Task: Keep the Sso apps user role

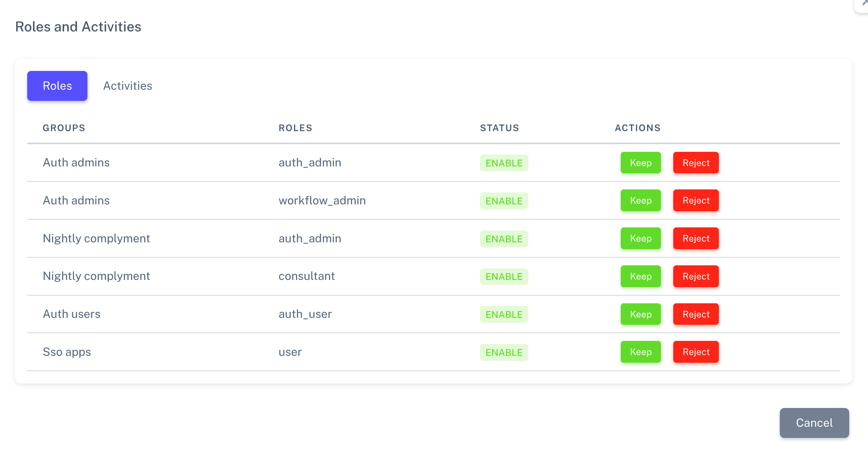Action: pyautogui.click(x=641, y=352)
